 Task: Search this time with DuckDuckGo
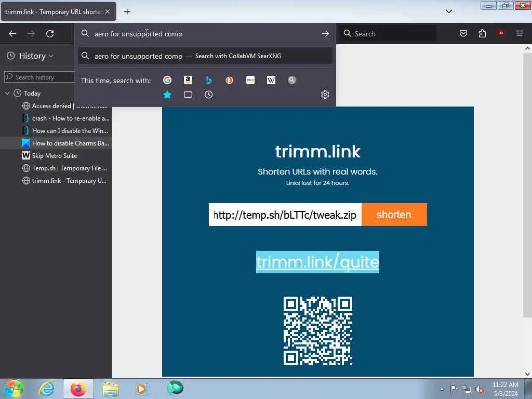pos(229,80)
